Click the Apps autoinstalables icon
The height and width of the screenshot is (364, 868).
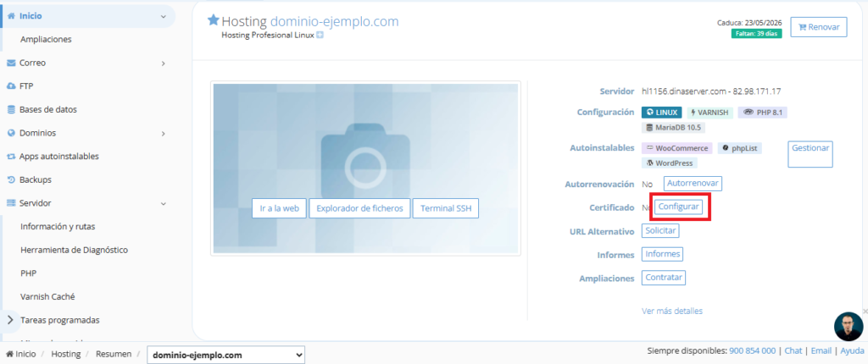[11, 157]
